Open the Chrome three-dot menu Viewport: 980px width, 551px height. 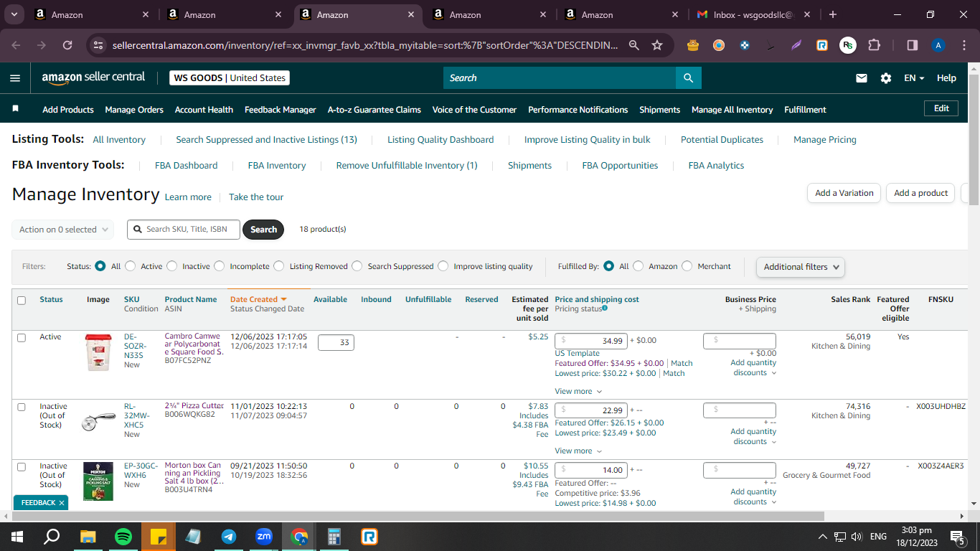[963, 45]
